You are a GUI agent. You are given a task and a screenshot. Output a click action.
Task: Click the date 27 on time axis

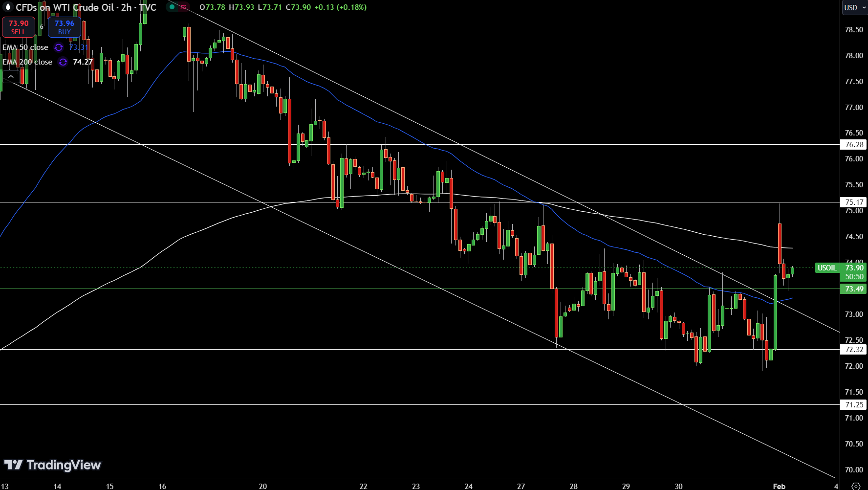point(521,486)
